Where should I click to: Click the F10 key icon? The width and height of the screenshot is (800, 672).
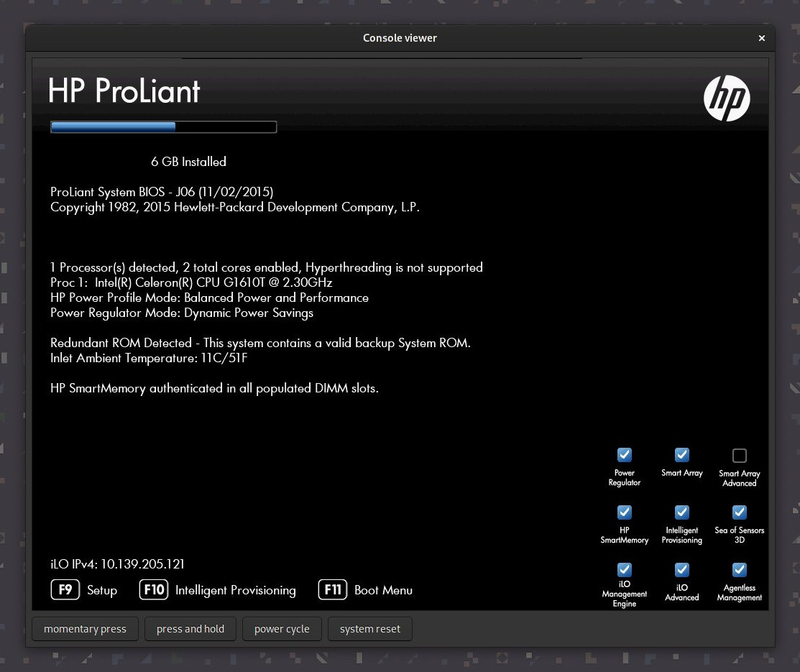click(154, 590)
